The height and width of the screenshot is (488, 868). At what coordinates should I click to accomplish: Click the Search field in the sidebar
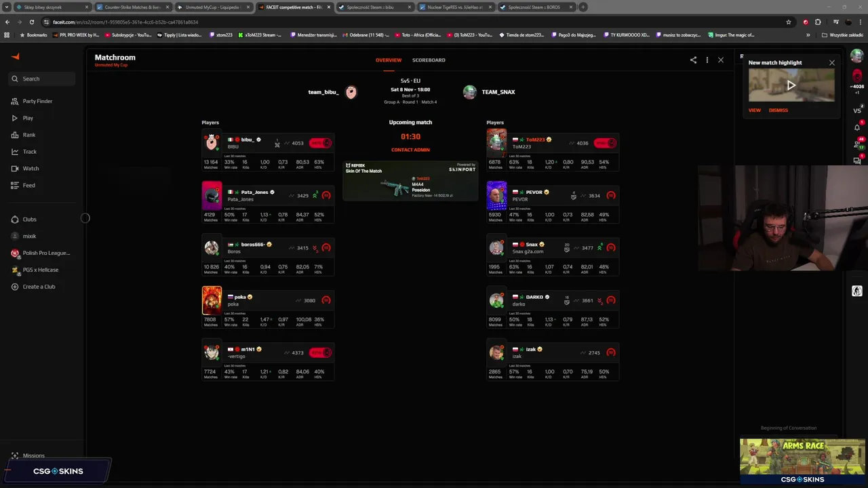[41, 79]
